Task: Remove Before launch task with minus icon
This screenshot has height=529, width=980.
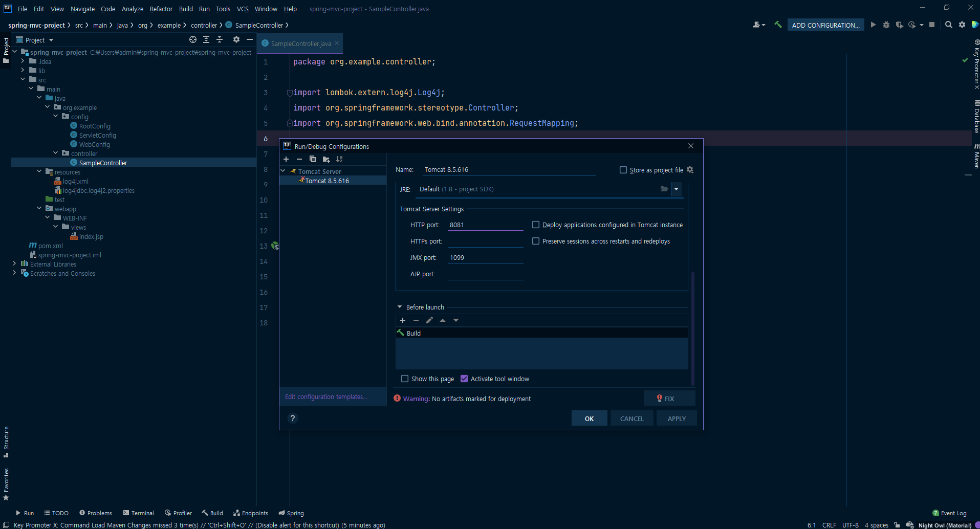Action: [x=416, y=320]
